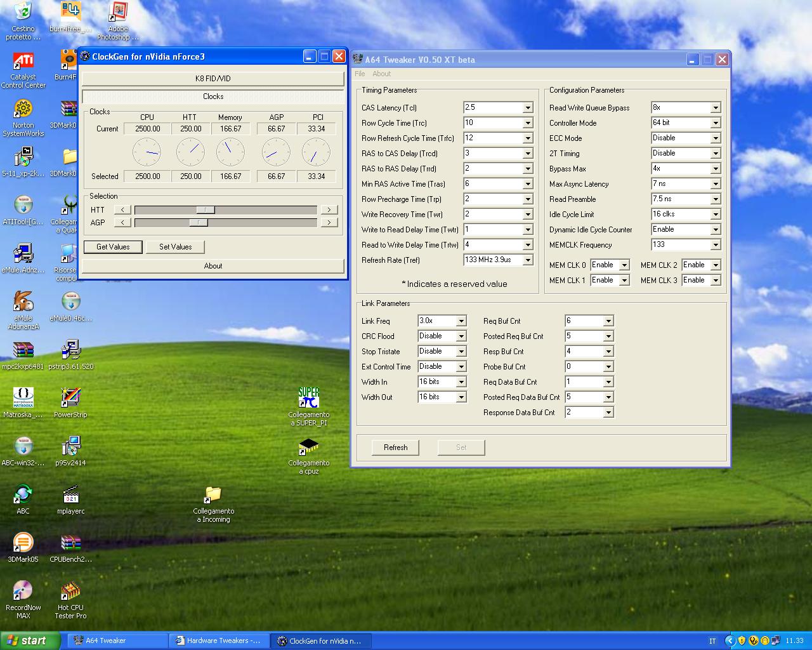
Task: Launch Hot CPU Tester Pro shortcut
Action: (x=70, y=591)
